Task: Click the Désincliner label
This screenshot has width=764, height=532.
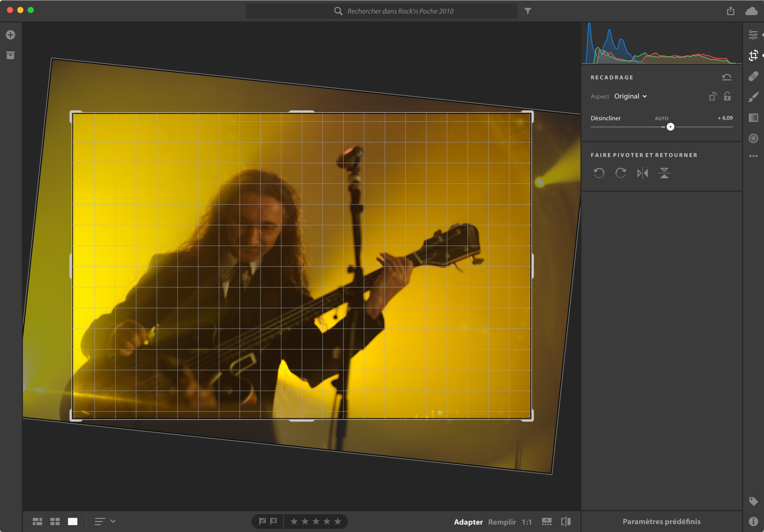Action: (605, 119)
